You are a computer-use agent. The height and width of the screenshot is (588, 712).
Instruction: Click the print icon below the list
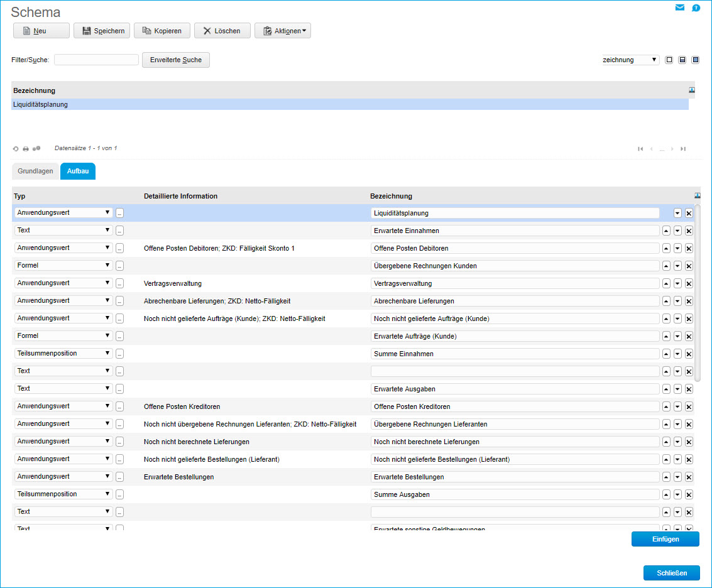click(x=26, y=149)
